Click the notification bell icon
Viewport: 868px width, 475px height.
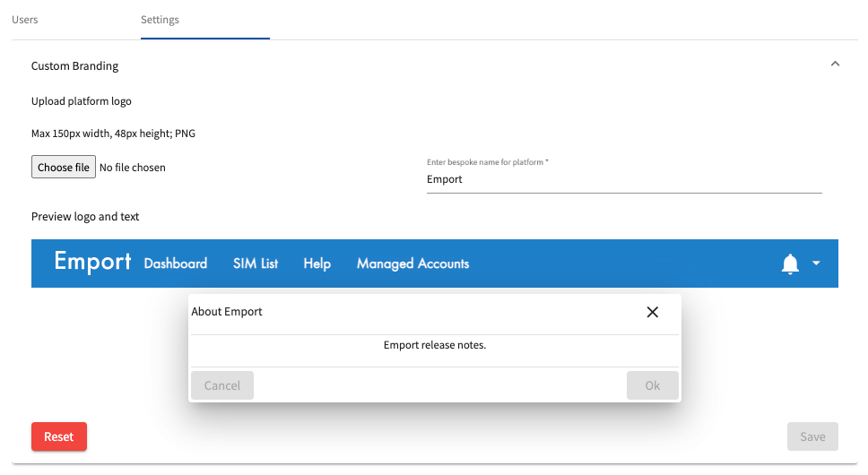(x=790, y=263)
